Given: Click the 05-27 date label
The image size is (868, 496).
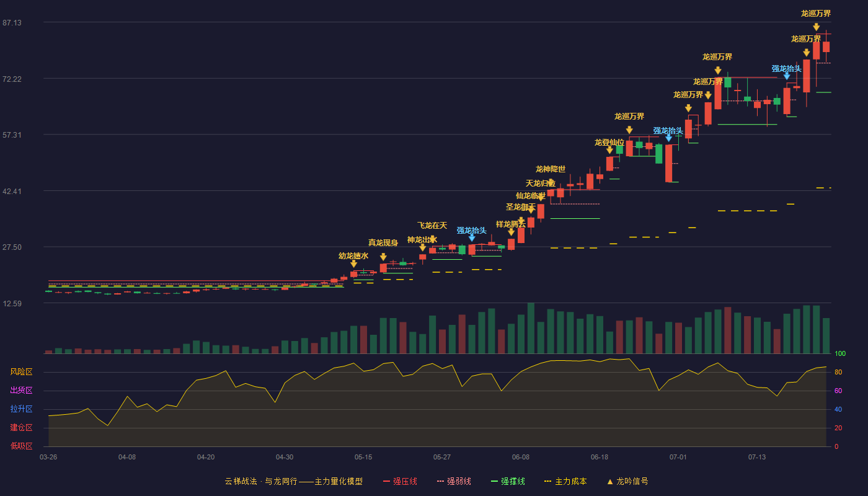Looking at the screenshot, I should [442, 457].
